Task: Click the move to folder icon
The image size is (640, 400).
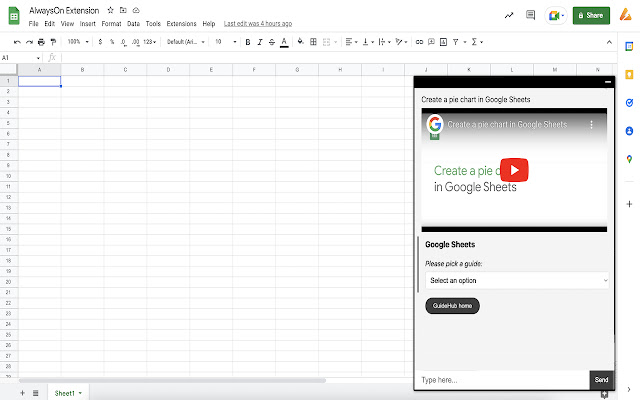Action: coord(123,10)
